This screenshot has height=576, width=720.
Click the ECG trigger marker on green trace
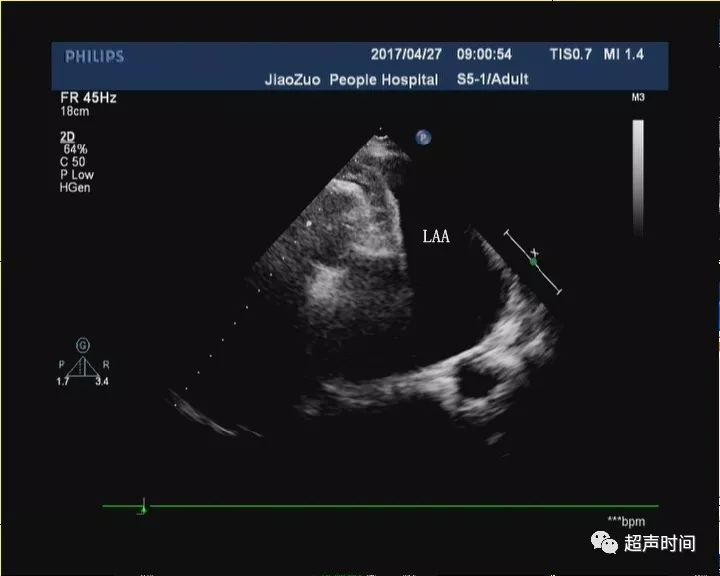144,507
